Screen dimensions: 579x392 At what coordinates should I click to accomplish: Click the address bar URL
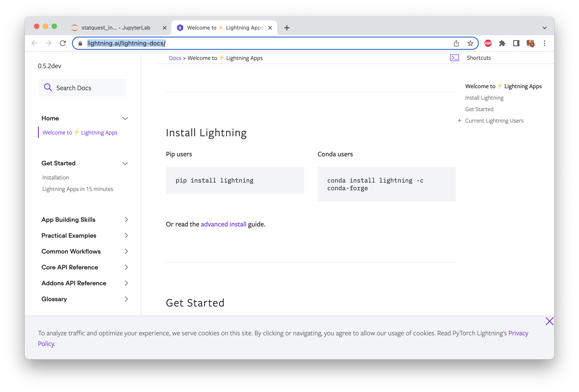[x=126, y=43]
